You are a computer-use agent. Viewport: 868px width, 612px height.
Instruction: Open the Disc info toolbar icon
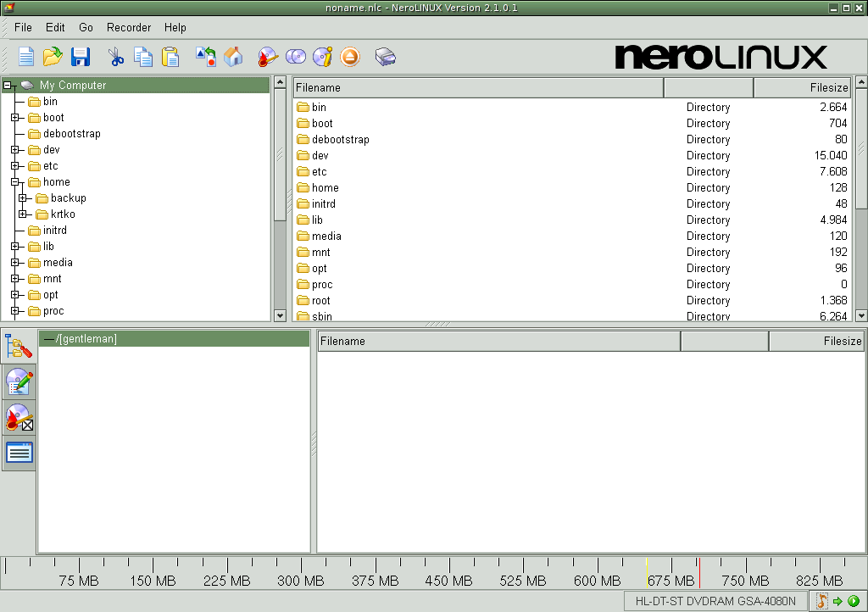pos(323,57)
